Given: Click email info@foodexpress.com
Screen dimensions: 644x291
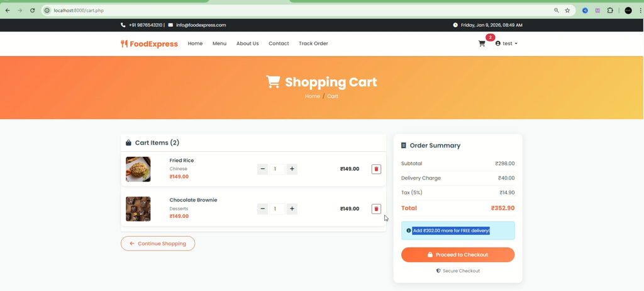Looking at the screenshot, I should tap(201, 25).
